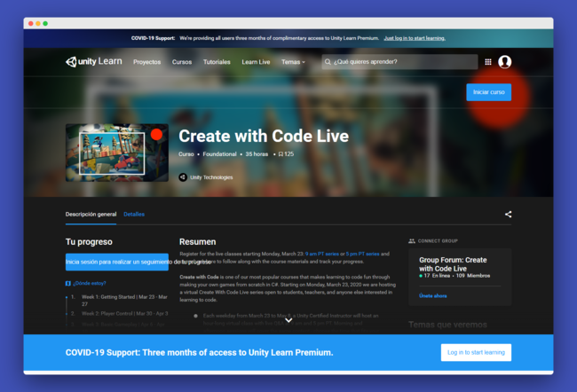Click the search magnifier icon

pos(328,62)
